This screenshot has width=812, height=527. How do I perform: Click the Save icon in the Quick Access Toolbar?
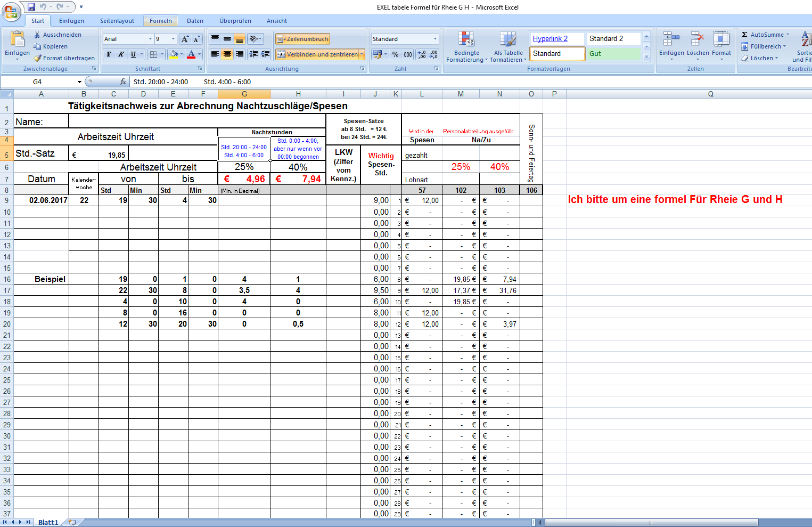click(x=31, y=6)
